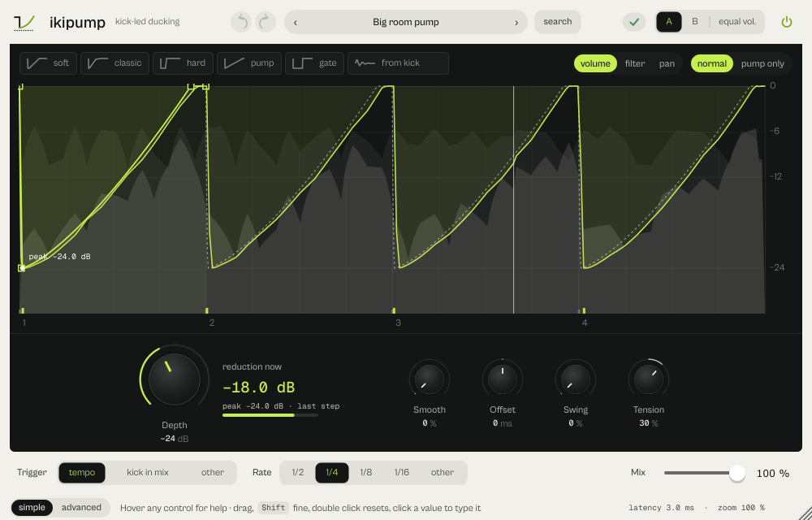This screenshot has width=812, height=520.
Task: Switch to advanced view
Action: tap(81, 508)
